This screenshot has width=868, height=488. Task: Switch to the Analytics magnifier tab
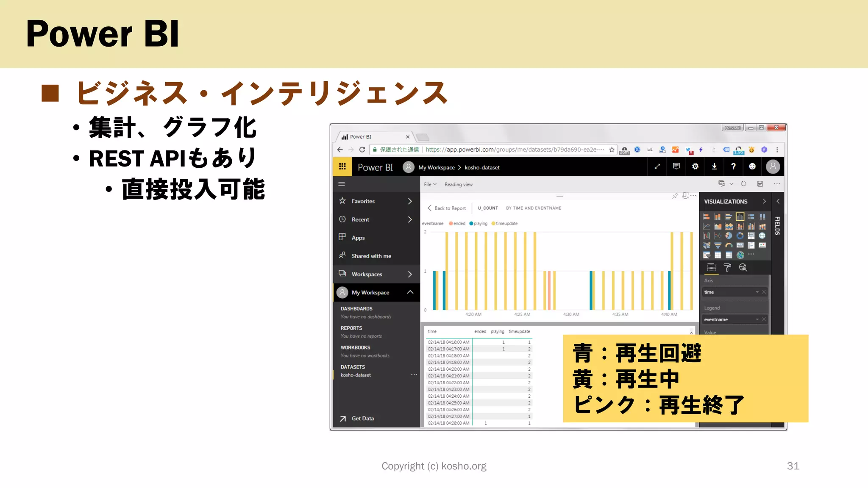(x=743, y=268)
